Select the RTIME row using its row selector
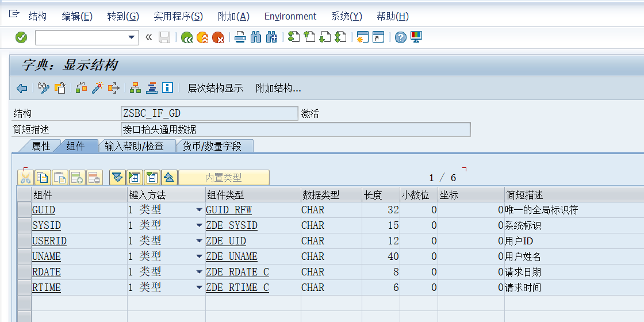 (25, 287)
